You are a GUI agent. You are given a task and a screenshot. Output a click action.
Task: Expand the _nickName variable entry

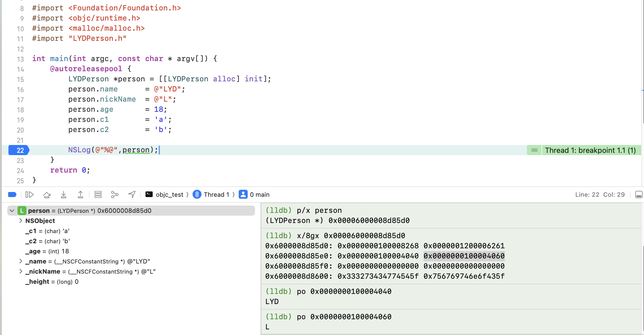click(x=21, y=271)
